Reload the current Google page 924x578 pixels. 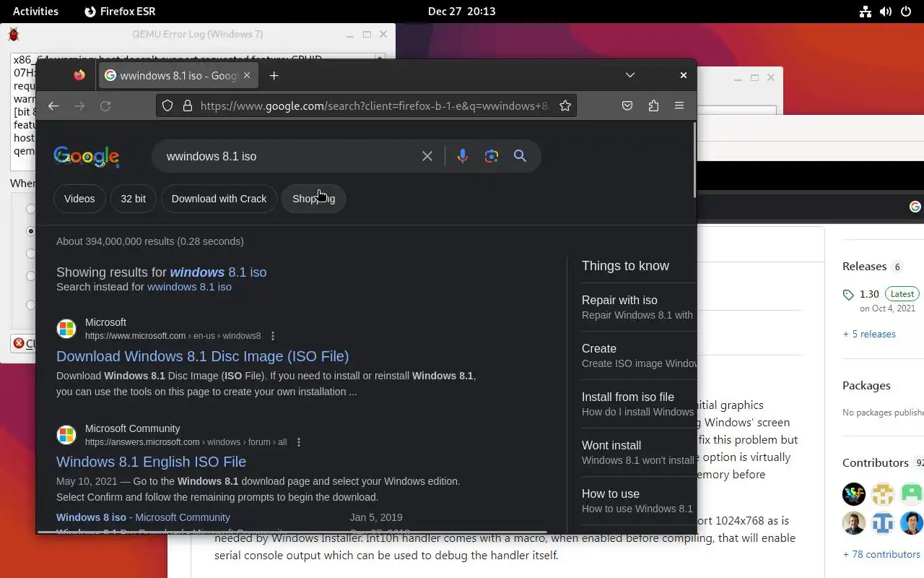[x=105, y=105]
